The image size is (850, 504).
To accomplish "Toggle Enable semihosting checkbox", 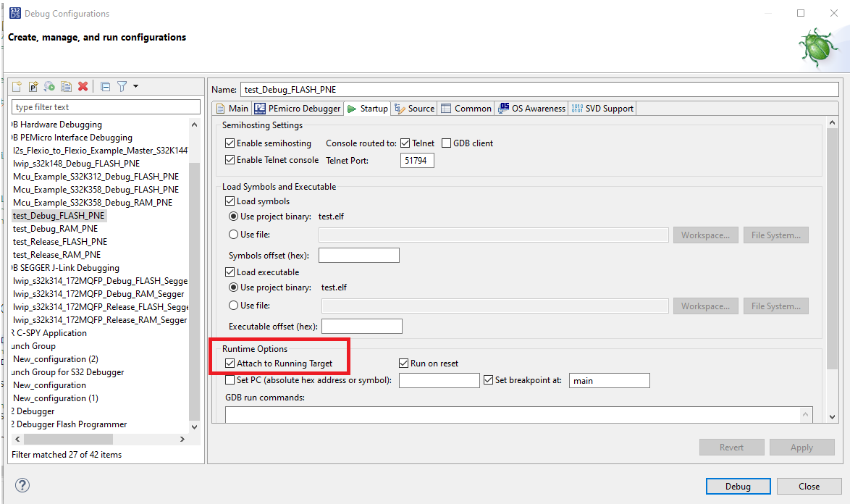I will [x=230, y=143].
